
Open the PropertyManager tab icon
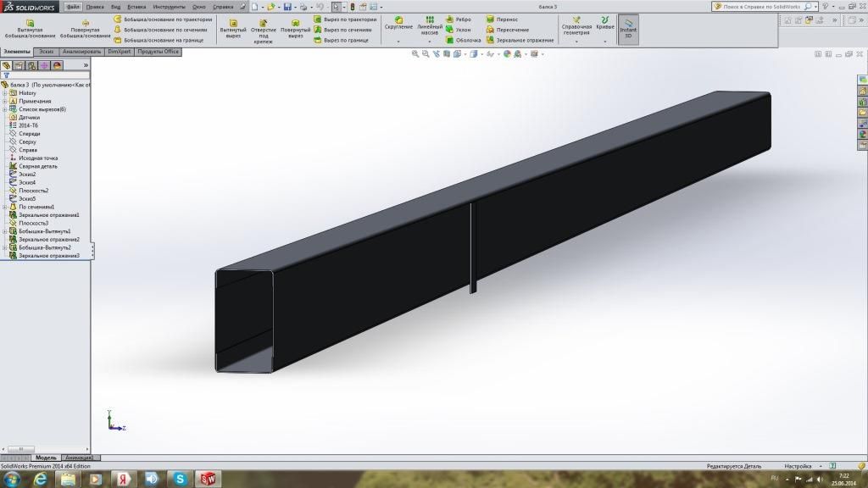tap(19, 65)
